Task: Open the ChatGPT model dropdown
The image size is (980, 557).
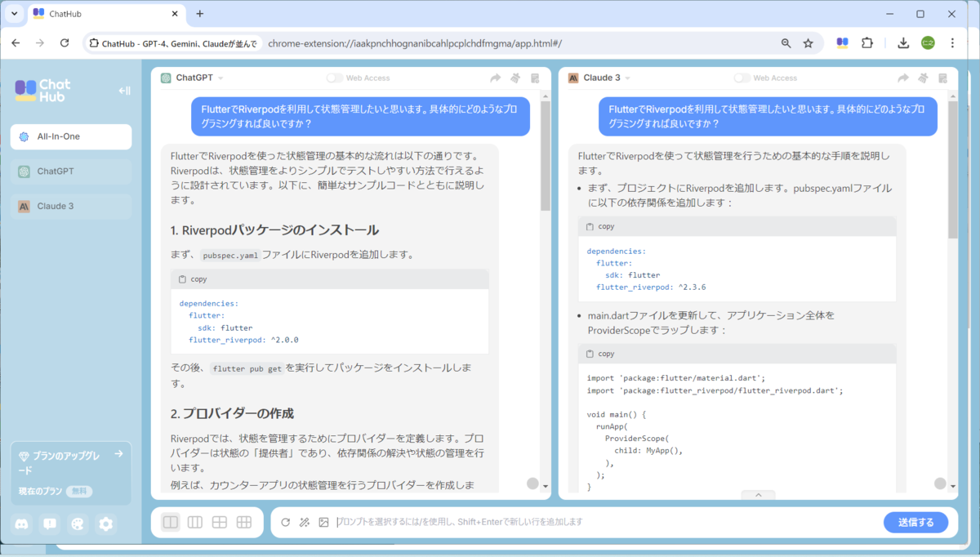Action: tap(221, 78)
